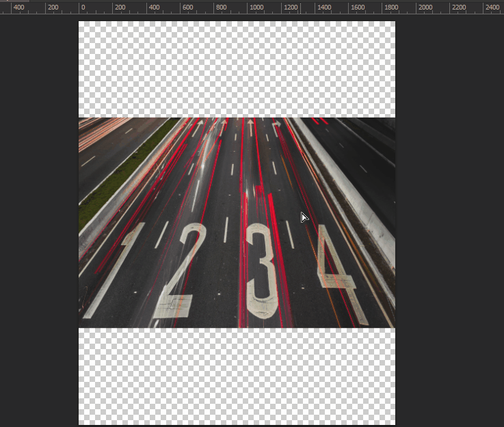Click the 2200 mark on the horizontal ruler
Image resolution: width=504 pixels, height=427 pixels.
pyautogui.click(x=460, y=8)
